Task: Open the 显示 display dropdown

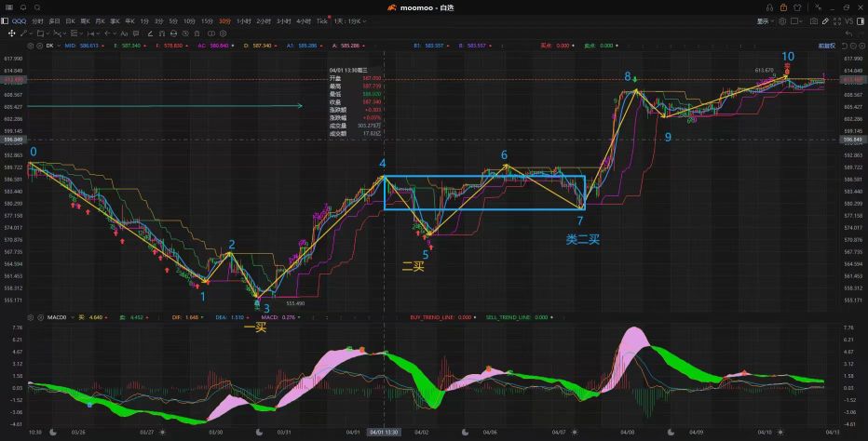Action: click(766, 21)
